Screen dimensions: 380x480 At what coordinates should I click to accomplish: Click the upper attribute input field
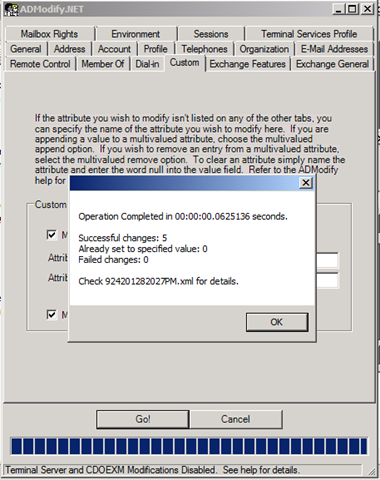327,260
